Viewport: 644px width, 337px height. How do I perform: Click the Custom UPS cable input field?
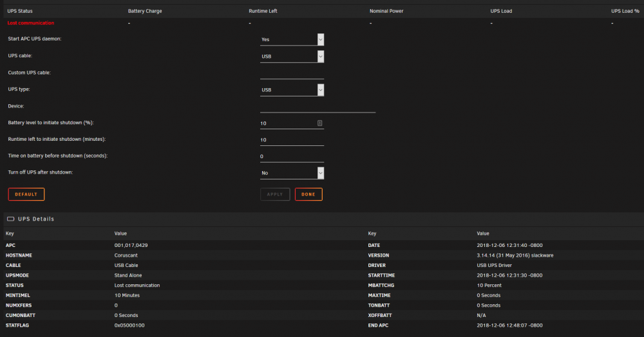pyautogui.click(x=292, y=73)
